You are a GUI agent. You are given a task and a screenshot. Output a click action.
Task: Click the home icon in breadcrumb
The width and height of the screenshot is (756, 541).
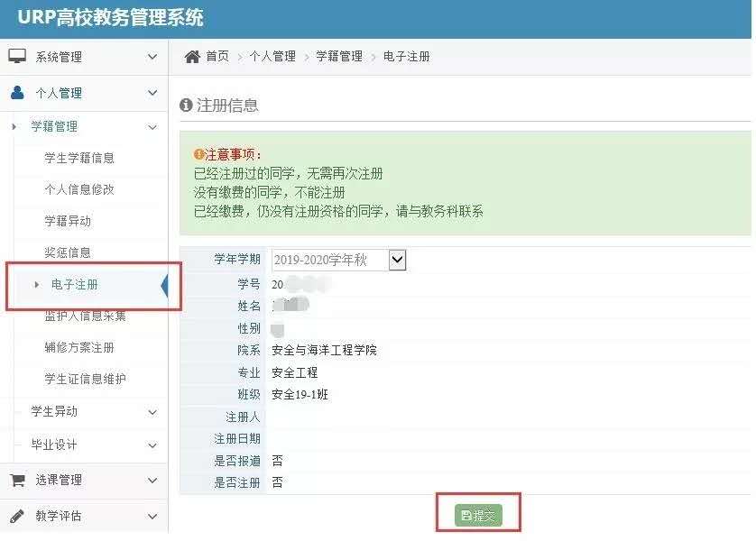pyautogui.click(x=191, y=57)
